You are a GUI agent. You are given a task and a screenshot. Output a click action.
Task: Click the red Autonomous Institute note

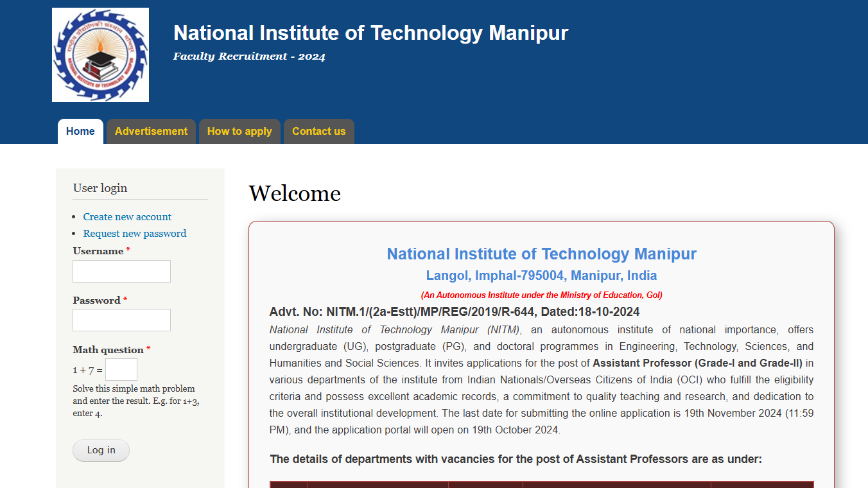point(541,295)
